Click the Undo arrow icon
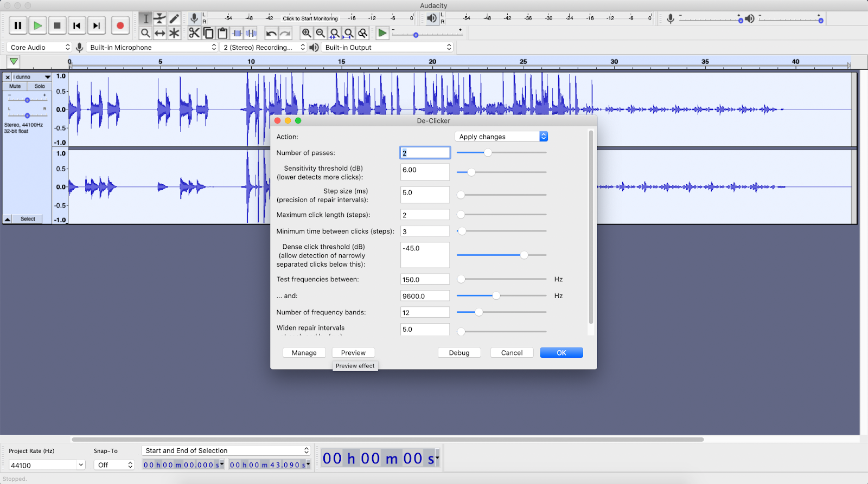The image size is (868, 484). (x=271, y=33)
